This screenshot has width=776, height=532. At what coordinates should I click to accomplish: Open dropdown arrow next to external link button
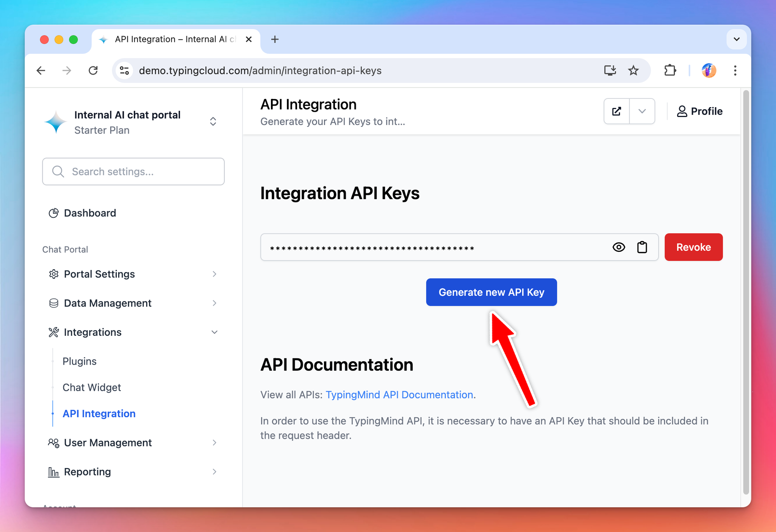(x=642, y=111)
